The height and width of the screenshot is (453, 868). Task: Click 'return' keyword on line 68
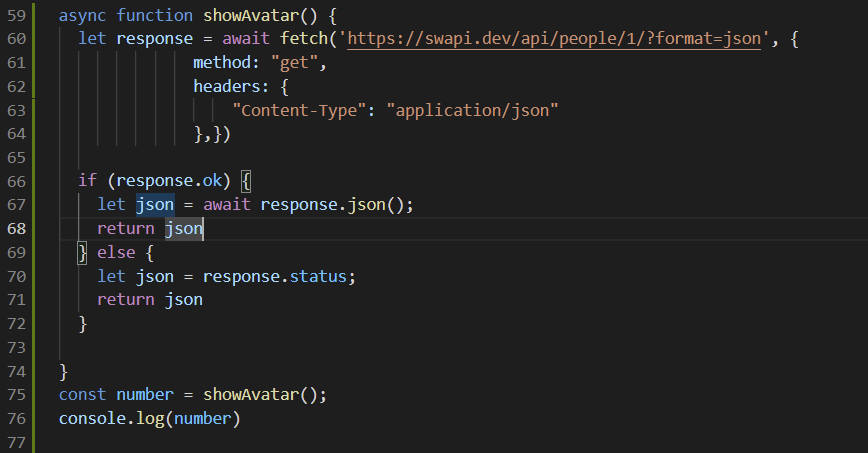[x=126, y=228]
